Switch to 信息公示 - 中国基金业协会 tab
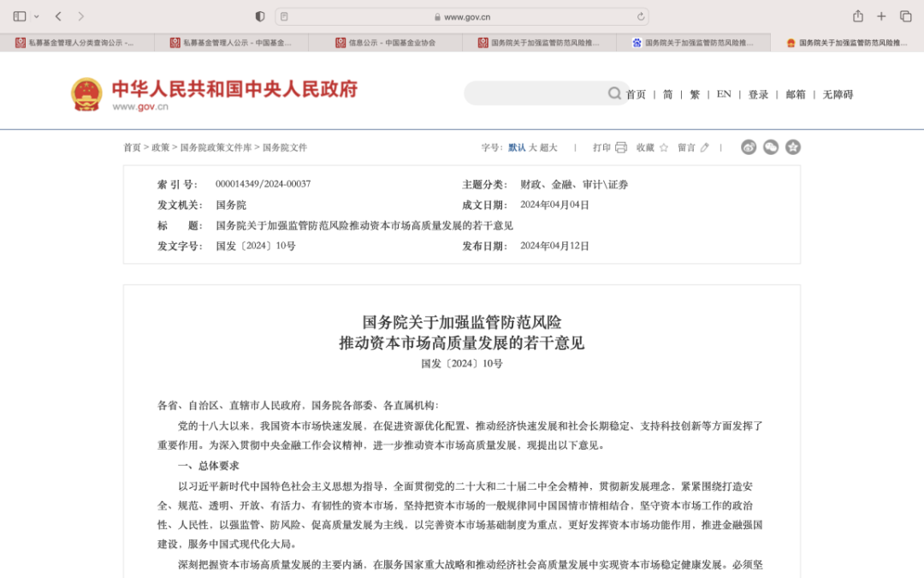Image resolution: width=924 pixels, height=578 pixels. point(385,43)
